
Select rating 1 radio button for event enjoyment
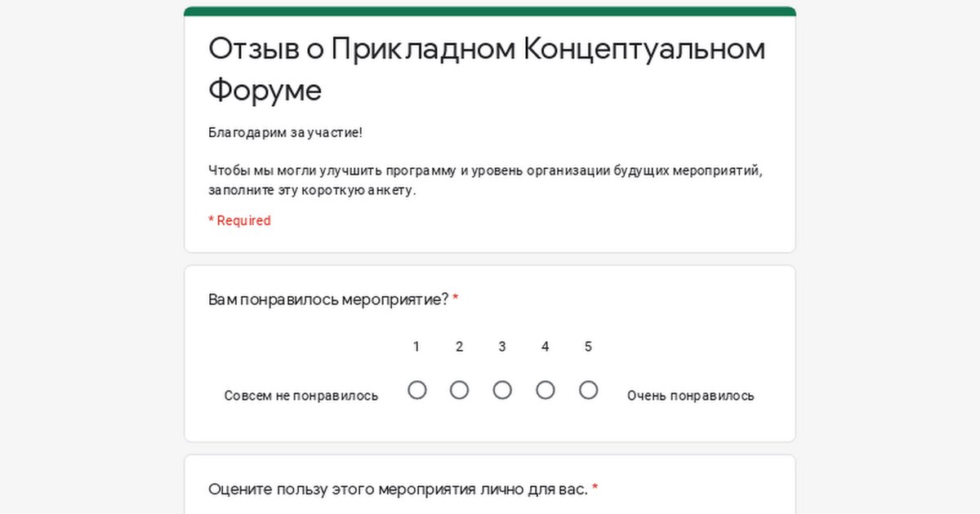(x=416, y=390)
